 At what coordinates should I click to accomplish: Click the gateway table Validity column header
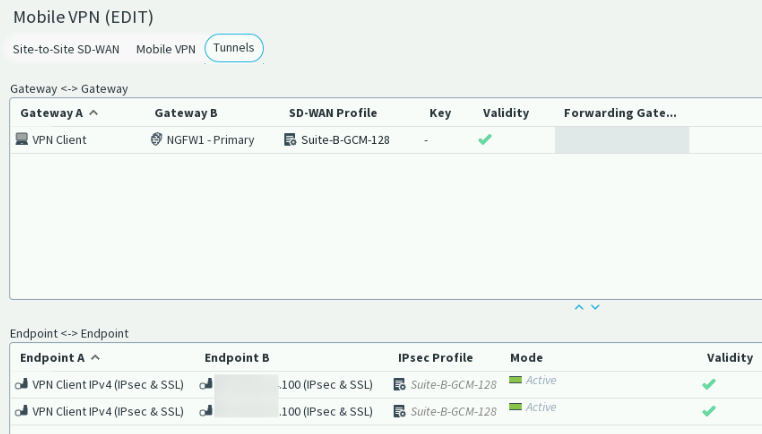[x=506, y=113]
